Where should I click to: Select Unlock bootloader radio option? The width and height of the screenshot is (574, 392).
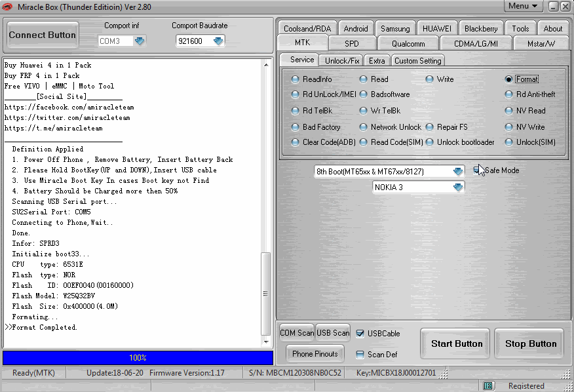[430, 142]
